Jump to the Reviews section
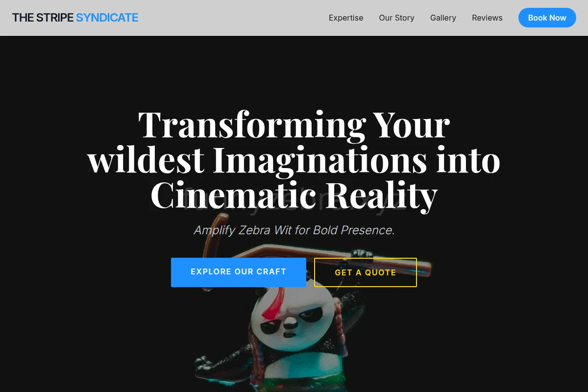 click(x=487, y=18)
